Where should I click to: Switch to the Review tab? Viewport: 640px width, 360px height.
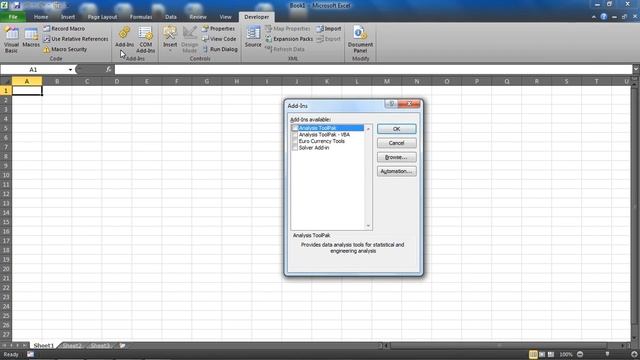point(198,17)
